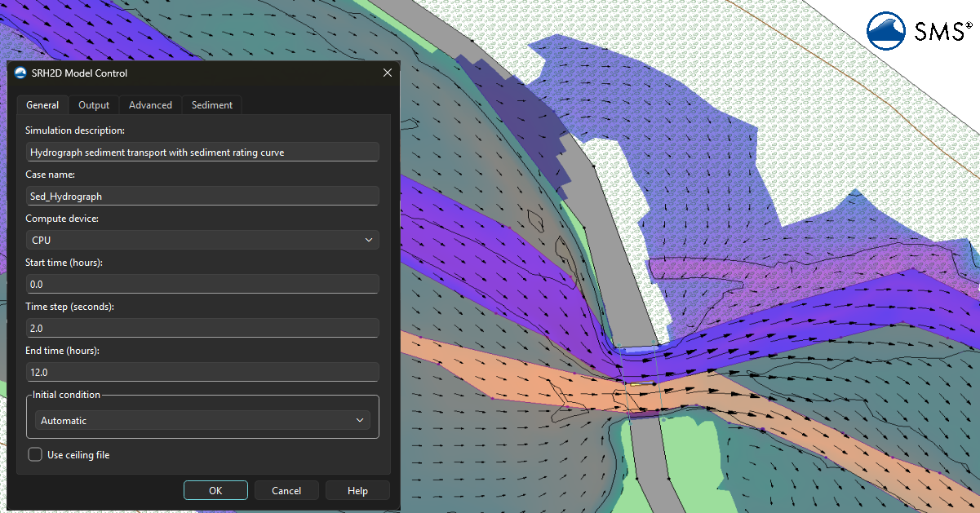Click the Case name label
The width and height of the screenshot is (980, 513).
coord(50,175)
